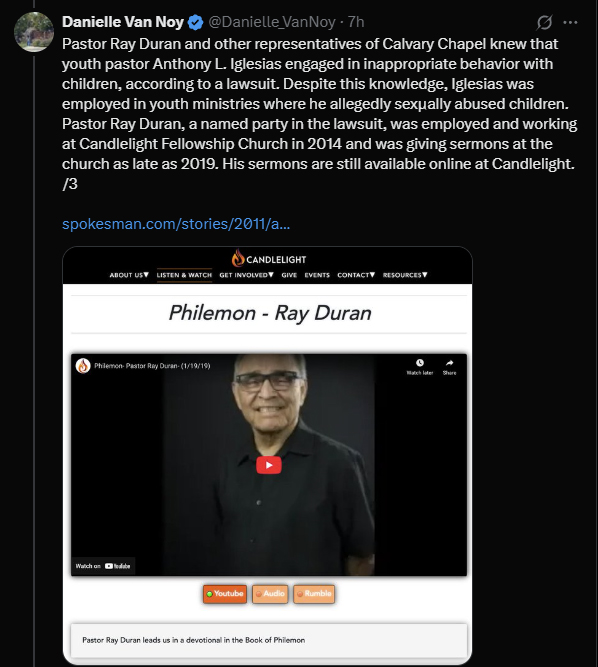Expand the Resources dropdown menu
The height and width of the screenshot is (667, 598).
[x=405, y=275]
